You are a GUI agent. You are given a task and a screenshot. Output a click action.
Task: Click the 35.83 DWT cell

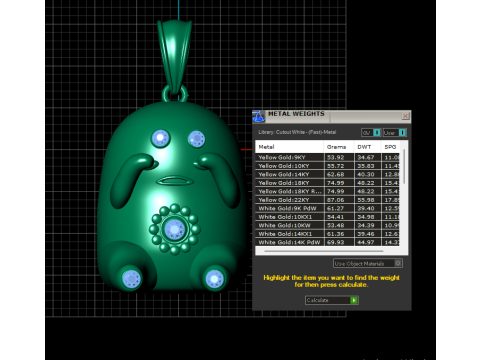coord(368,166)
